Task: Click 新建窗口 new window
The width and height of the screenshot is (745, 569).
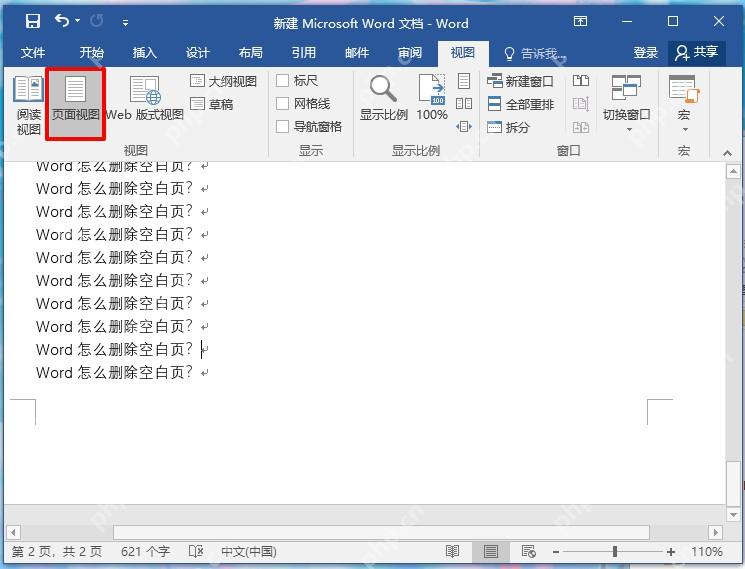Action: (x=520, y=81)
